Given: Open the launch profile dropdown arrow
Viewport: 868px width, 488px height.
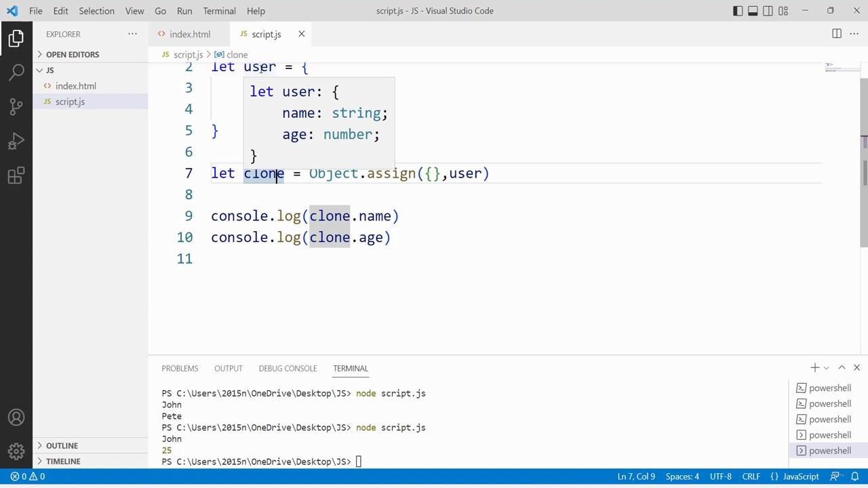Looking at the screenshot, I should click(x=826, y=367).
